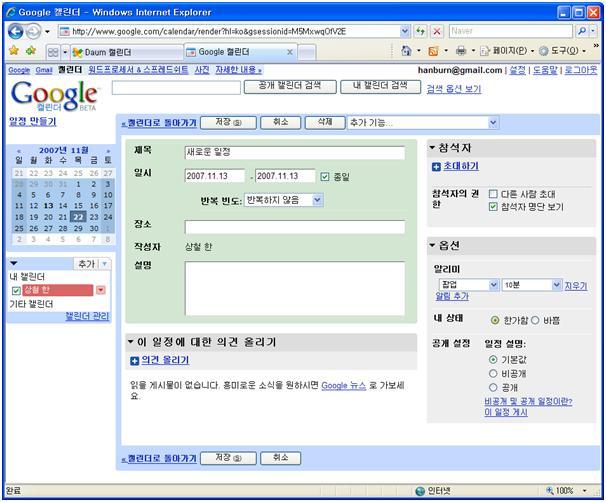Select day 22 in the mini calendar
Image resolution: width=606 pixels, height=502 pixels.
(x=78, y=217)
